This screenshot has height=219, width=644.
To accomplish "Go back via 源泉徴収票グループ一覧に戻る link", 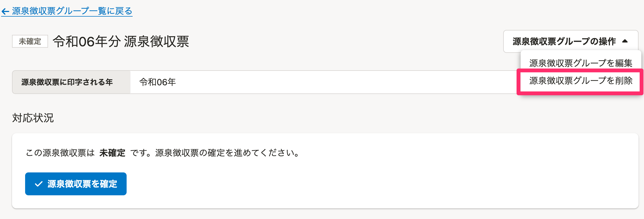I will (x=72, y=11).
